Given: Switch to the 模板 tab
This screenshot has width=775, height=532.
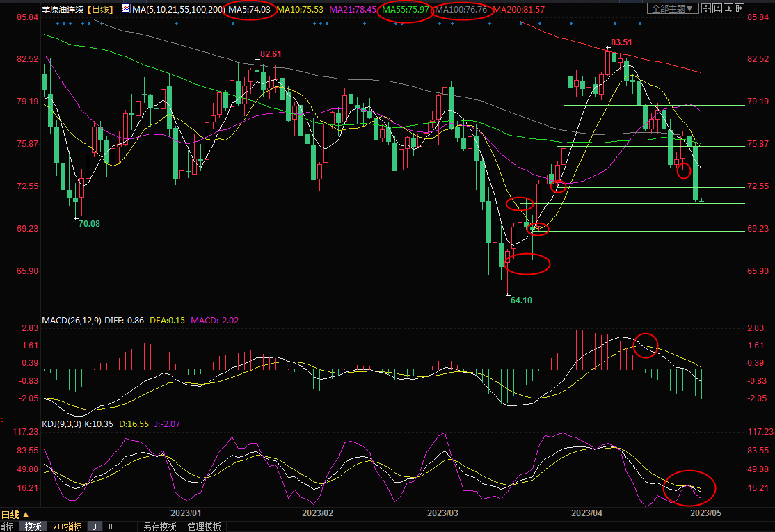Looking at the screenshot, I should point(33,526).
